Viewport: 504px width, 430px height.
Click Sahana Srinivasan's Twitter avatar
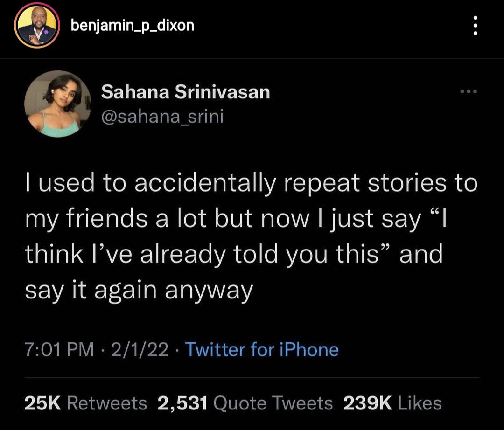57,104
